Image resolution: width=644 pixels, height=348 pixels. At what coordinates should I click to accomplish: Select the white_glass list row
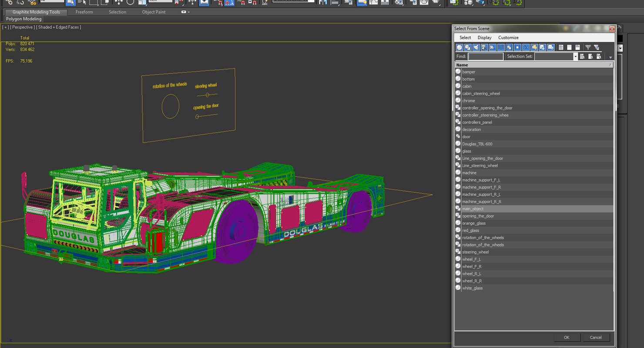pyautogui.click(x=534, y=288)
